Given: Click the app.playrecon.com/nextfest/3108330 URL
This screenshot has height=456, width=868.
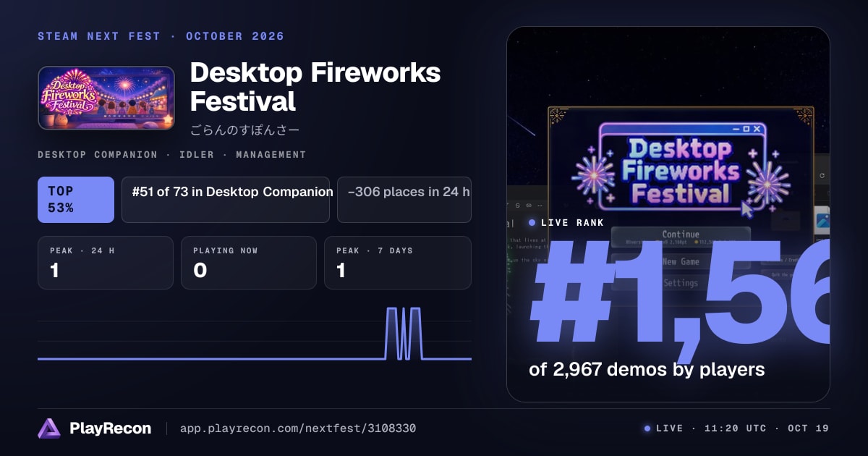Looking at the screenshot, I should [297, 428].
